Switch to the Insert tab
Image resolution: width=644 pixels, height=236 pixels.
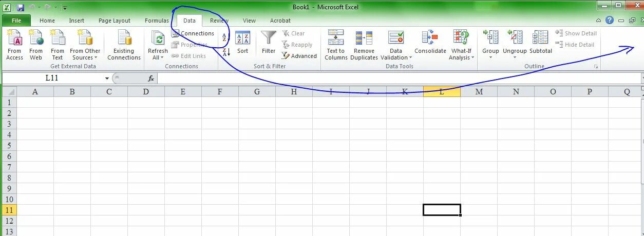[77, 21]
